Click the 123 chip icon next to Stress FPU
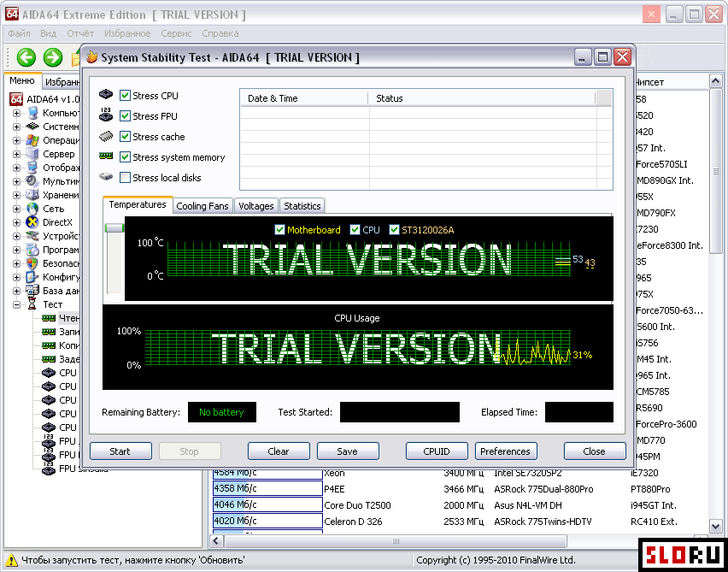Image resolution: width=728 pixels, height=572 pixels. click(x=106, y=115)
